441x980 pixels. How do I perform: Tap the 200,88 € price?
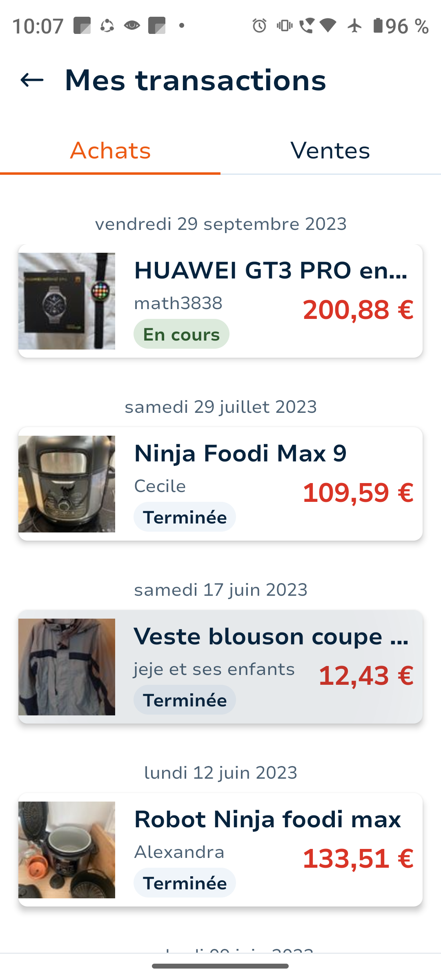(358, 310)
